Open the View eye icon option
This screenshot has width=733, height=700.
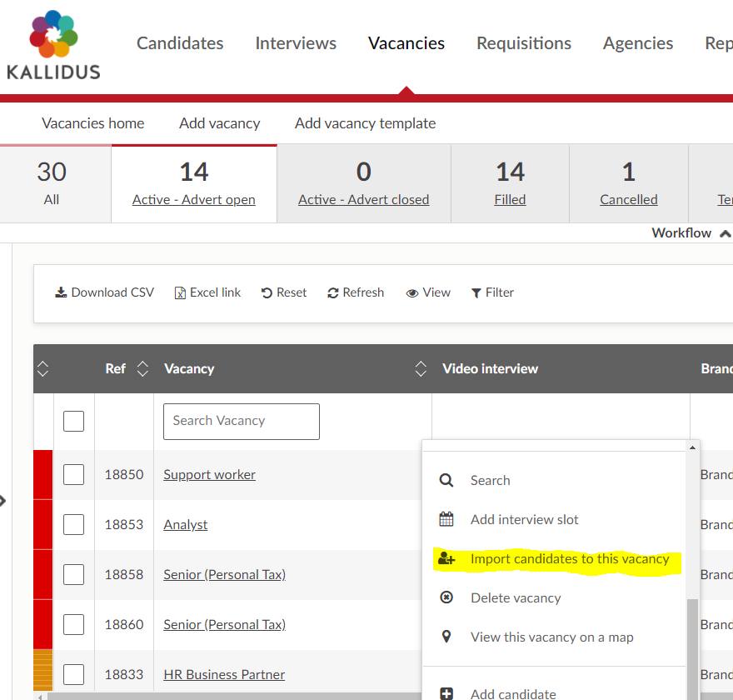[411, 292]
